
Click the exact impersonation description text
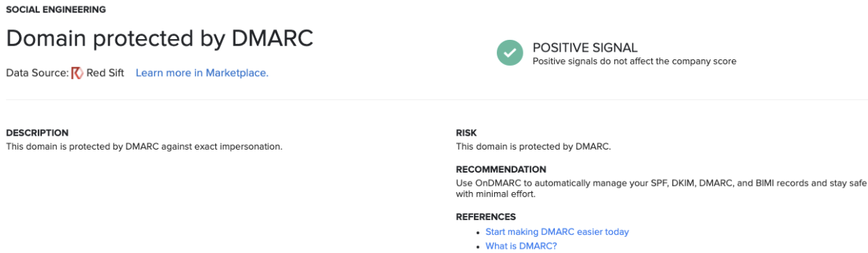(144, 146)
